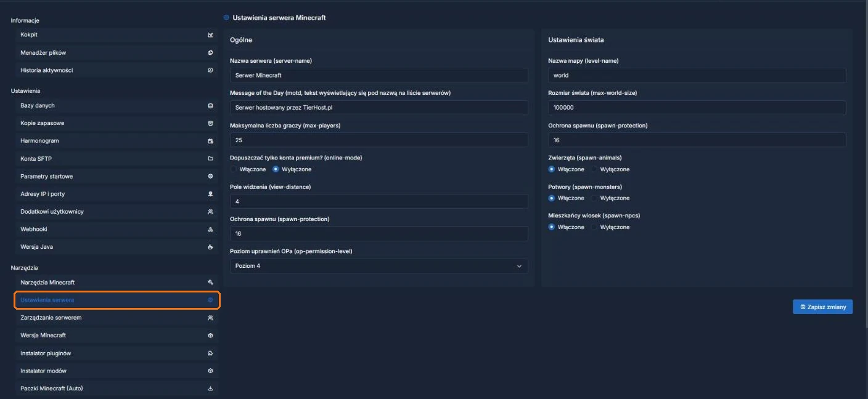This screenshot has width=868, height=399.
Task: Disable spawn-monsters with Wyłączone radio
Action: 594,198
